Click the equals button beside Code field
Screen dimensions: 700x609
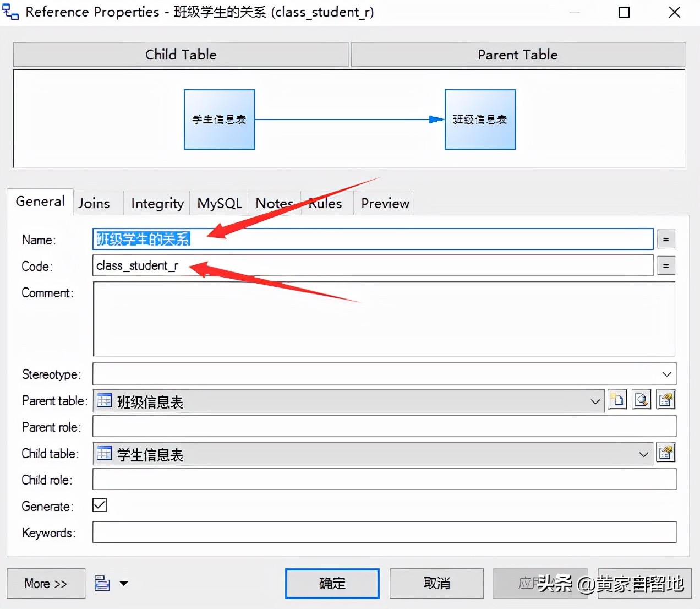coord(666,265)
